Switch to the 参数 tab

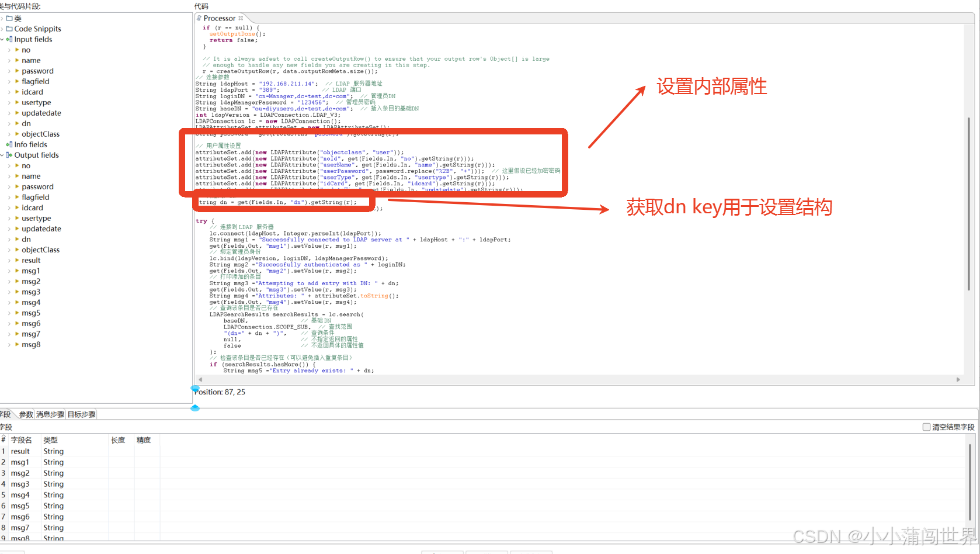click(26, 414)
